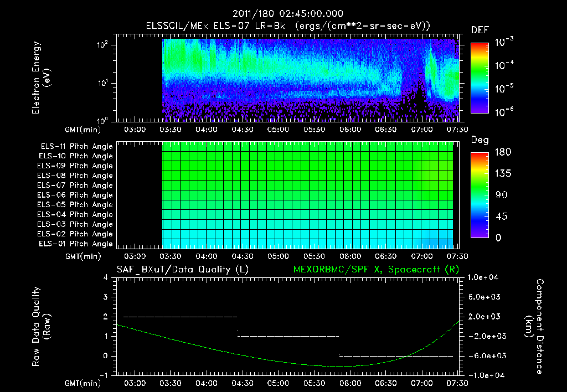This screenshot has width=567, height=392.
Task: Click 03:00 tick under the bottom line plot
Action: (135, 383)
